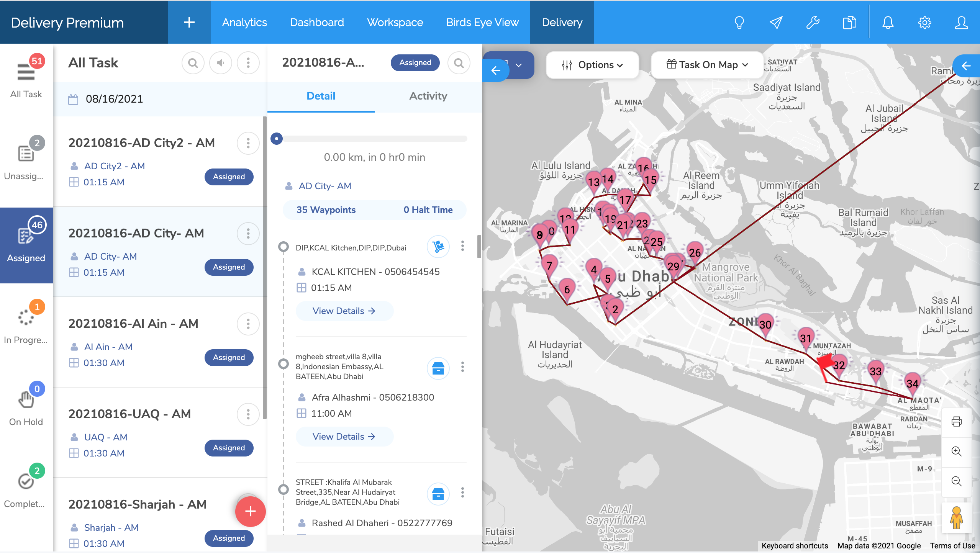Expand Task On Map dropdown
The height and width of the screenshot is (553, 980).
[x=707, y=65]
